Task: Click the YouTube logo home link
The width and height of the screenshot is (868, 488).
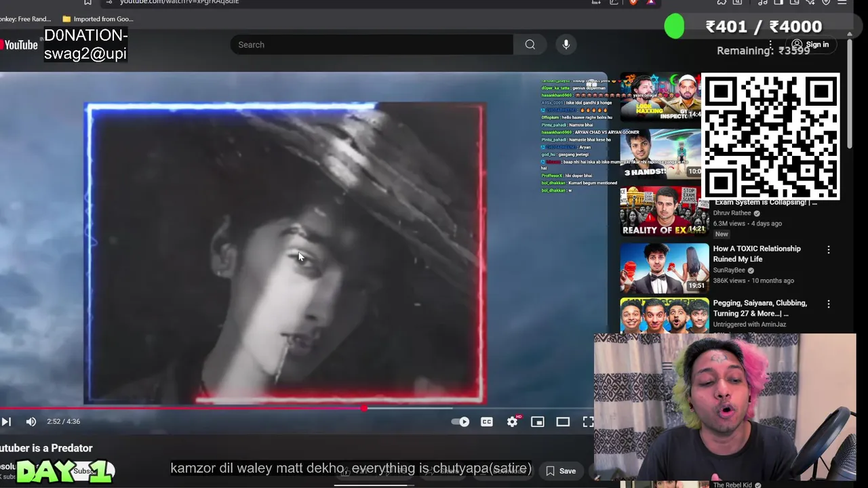Action: coord(19,45)
